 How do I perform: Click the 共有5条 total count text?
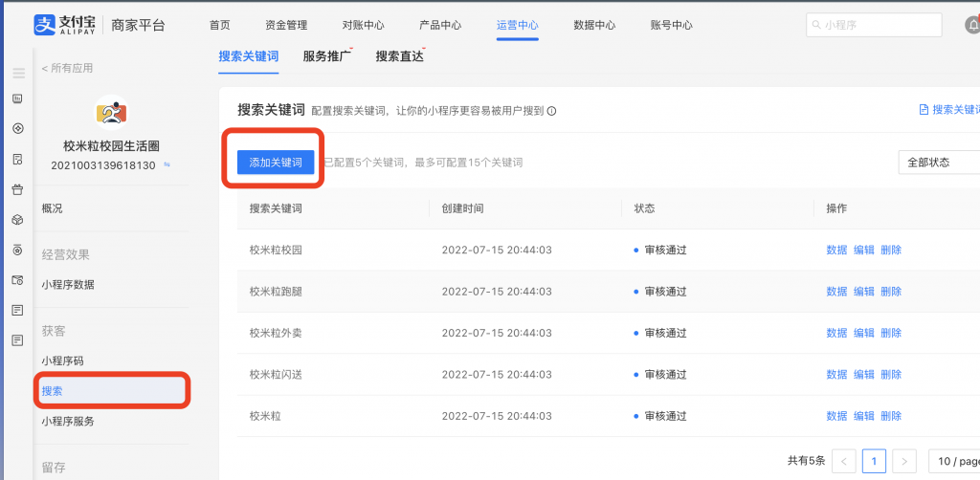806,461
